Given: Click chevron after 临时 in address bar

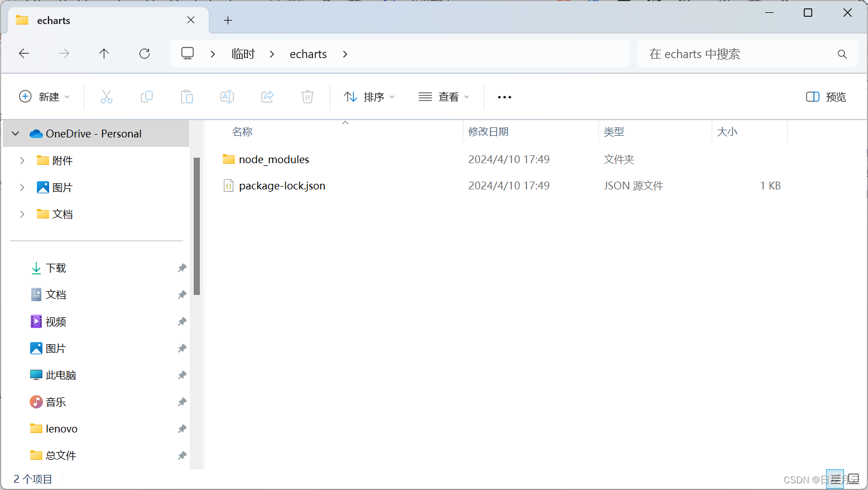Looking at the screenshot, I should click(272, 54).
